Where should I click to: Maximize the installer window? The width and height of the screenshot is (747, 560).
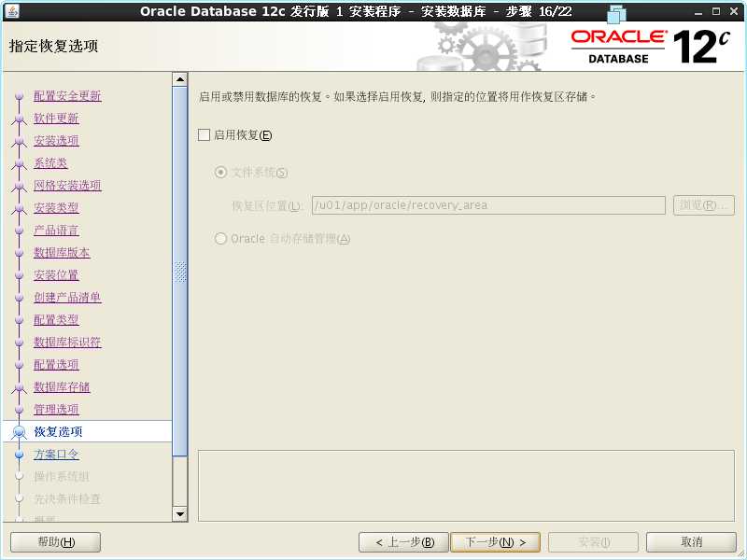716,11
